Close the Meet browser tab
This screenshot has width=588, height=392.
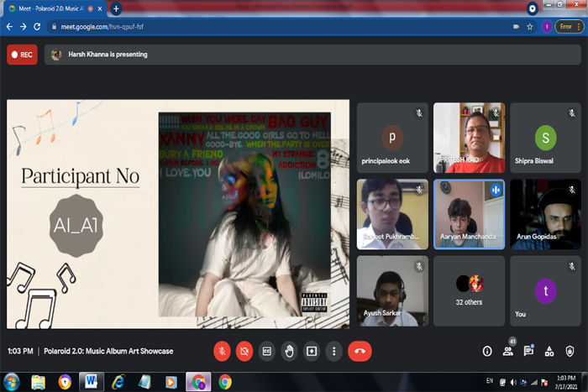pyautogui.click(x=100, y=8)
